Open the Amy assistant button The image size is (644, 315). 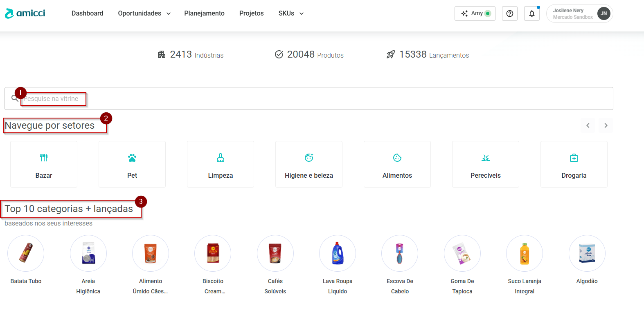475,13
